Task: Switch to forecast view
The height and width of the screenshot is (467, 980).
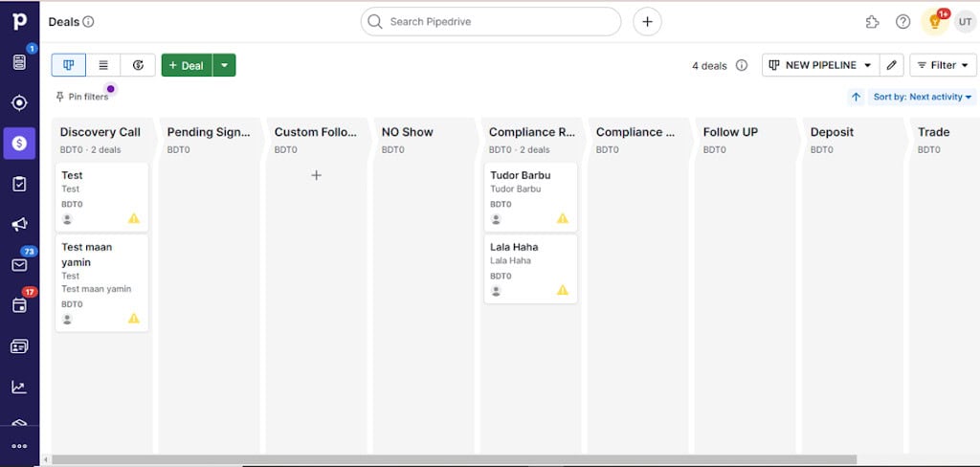Action: click(138, 65)
